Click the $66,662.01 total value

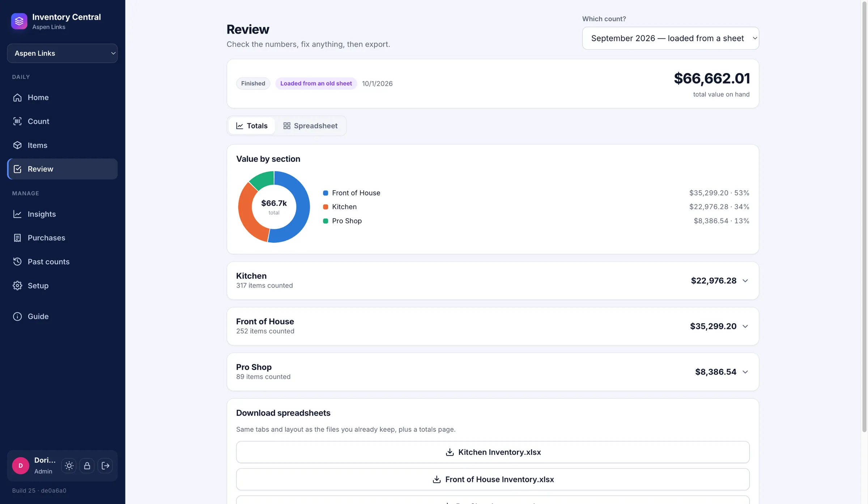(712, 79)
